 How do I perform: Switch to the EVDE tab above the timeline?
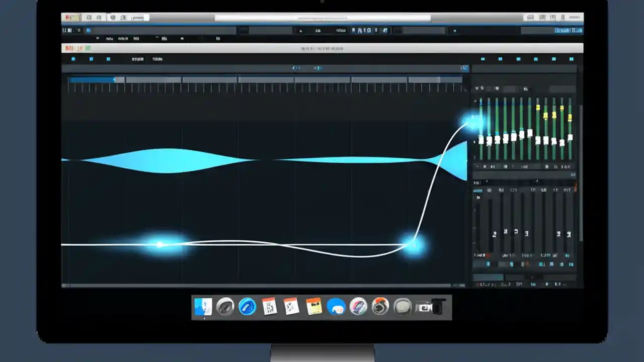pyautogui.click(x=137, y=59)
